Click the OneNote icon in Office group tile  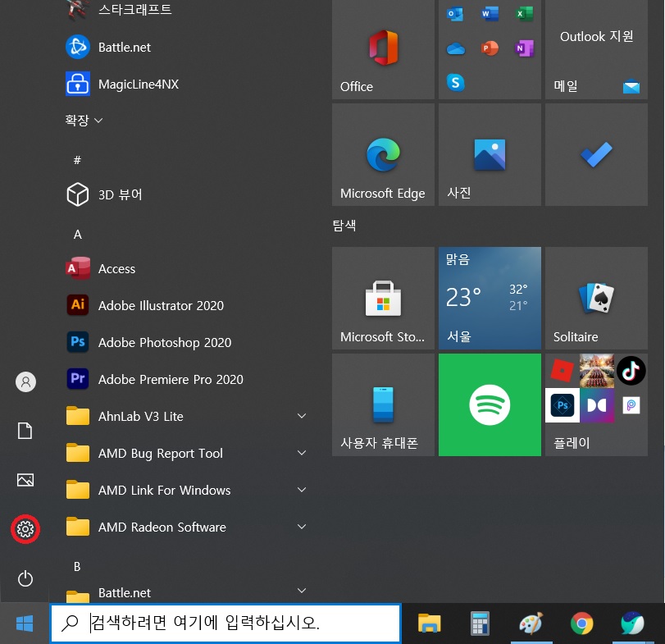[x=524, y=48]
